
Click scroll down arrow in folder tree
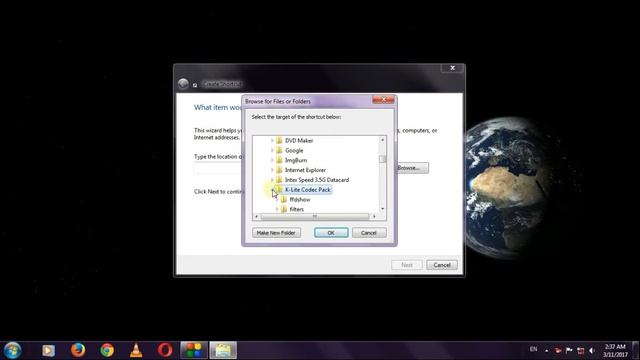click(x=382, y=209)
